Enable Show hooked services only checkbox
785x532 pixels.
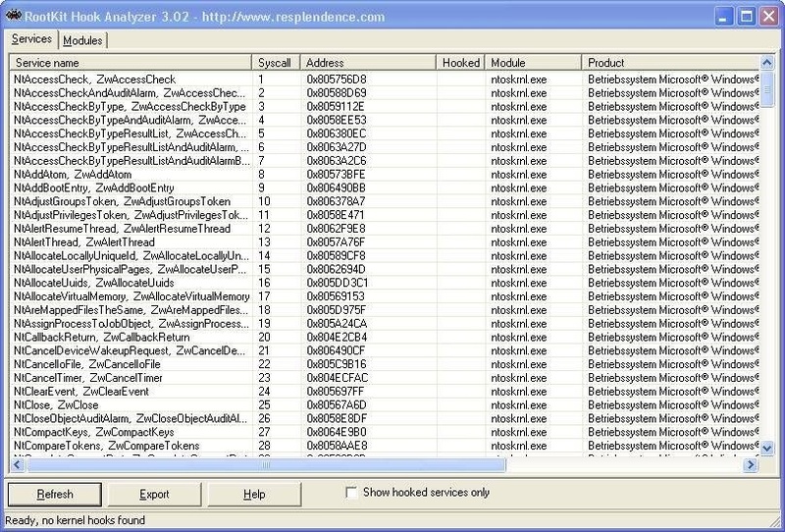click(x=351, y=493)
